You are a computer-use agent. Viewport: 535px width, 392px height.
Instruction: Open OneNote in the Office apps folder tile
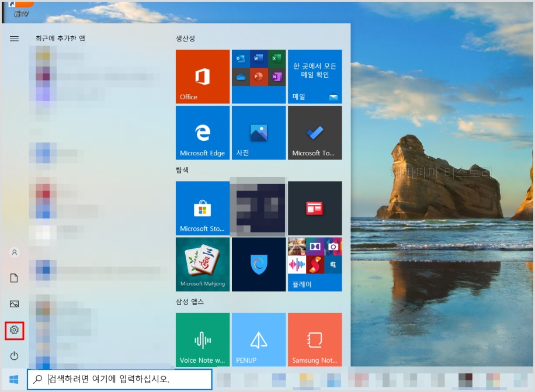click(277, 77)
